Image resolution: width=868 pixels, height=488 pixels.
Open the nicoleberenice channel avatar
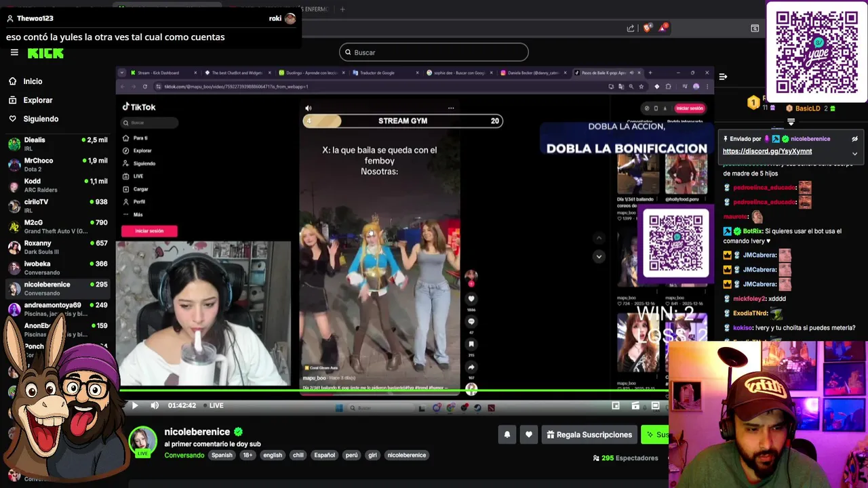[143, 442]
